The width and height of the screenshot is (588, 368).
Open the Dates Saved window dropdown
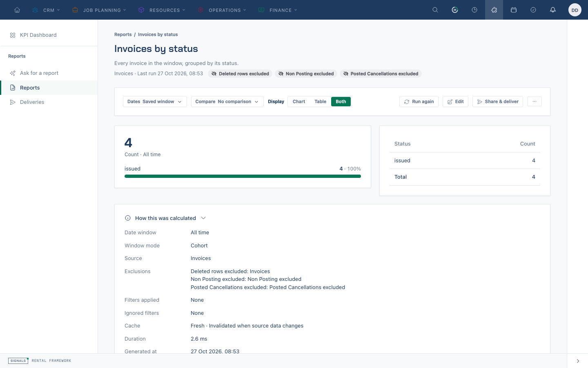155,101
